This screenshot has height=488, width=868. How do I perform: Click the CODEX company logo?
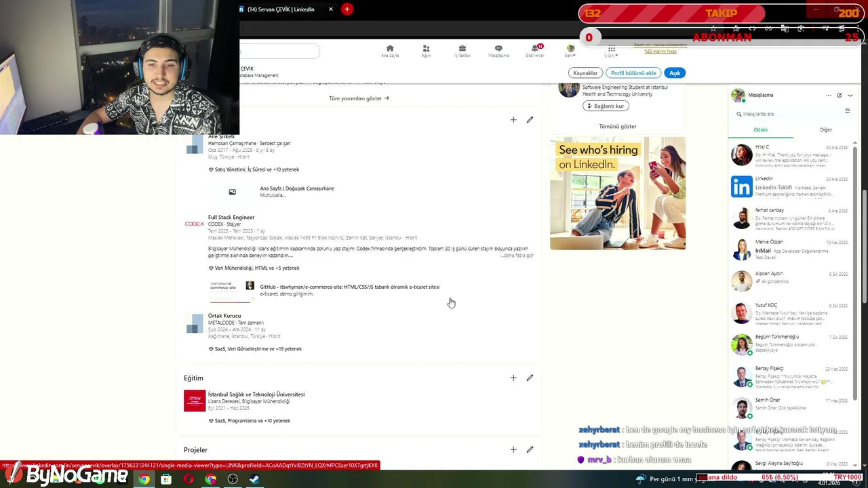pos(195,224)
